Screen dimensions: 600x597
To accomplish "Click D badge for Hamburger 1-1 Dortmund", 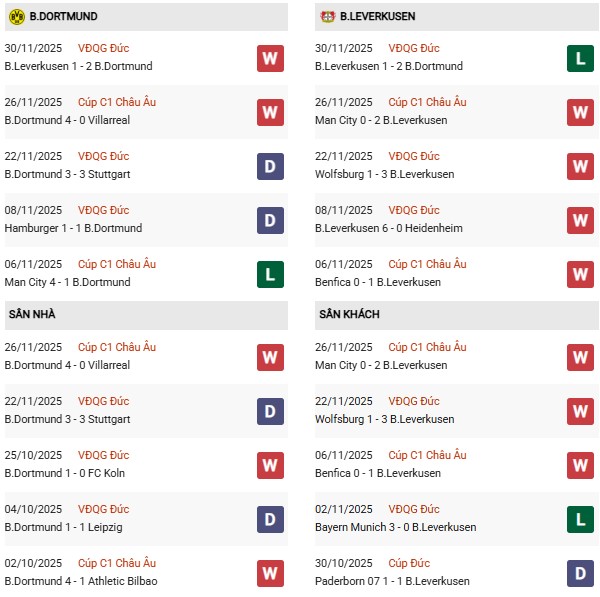I will click(x=270, y=220).
